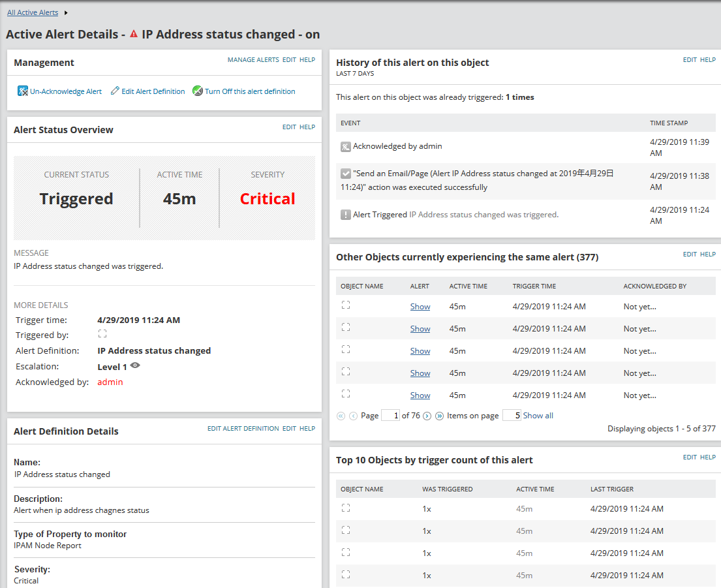This screenshot has width=721, height=588.
Task: Click the Acknowledged by admin event icon
Action: pos(345,147)
